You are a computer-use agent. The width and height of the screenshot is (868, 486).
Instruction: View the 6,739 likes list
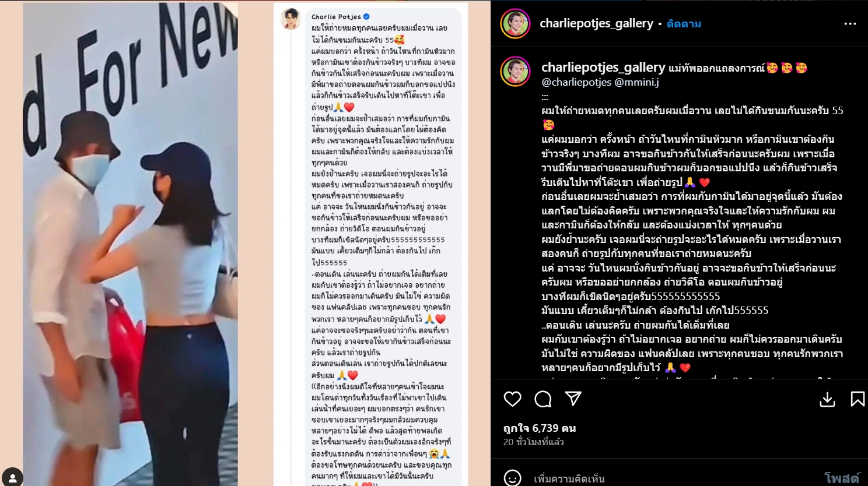point(540,428)
